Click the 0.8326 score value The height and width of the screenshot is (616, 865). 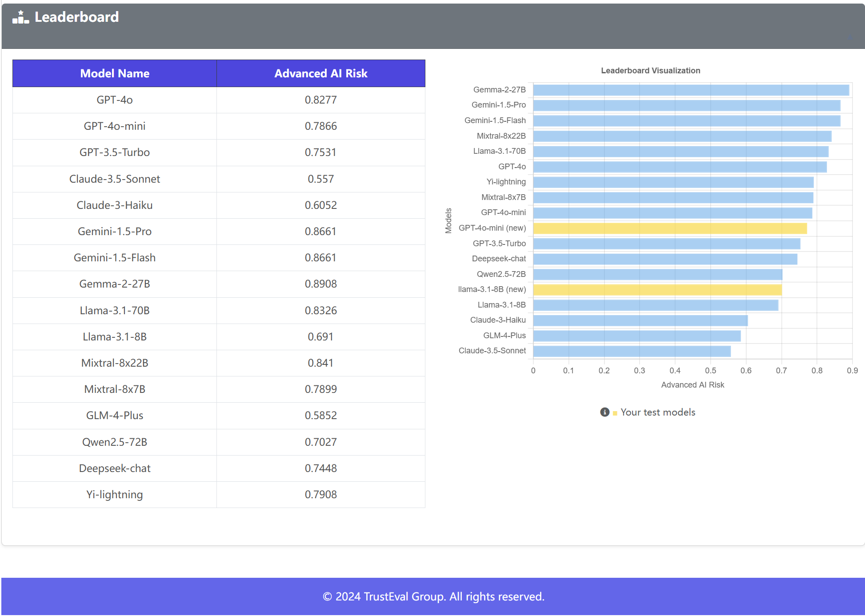321,310
